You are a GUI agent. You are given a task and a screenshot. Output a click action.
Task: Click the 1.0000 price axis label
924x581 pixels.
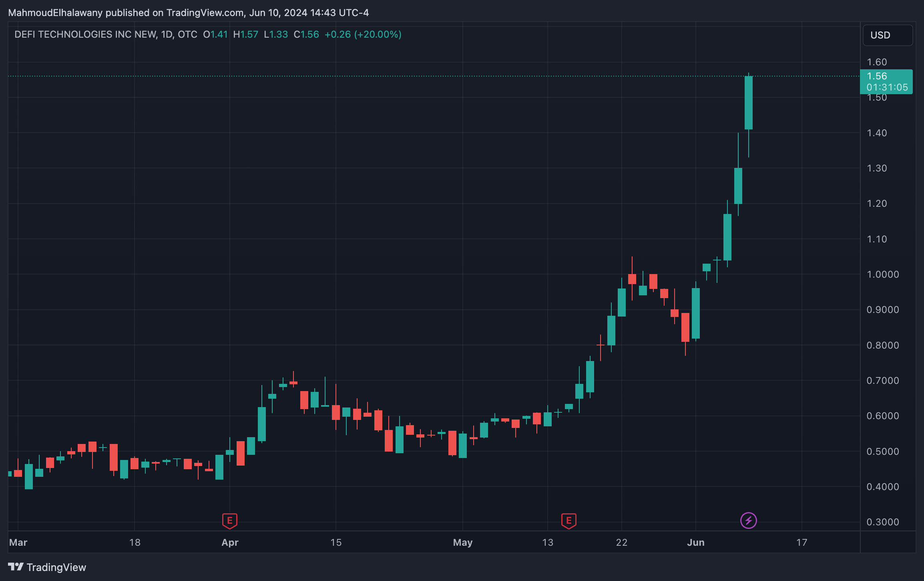click(x=882, y=274)
